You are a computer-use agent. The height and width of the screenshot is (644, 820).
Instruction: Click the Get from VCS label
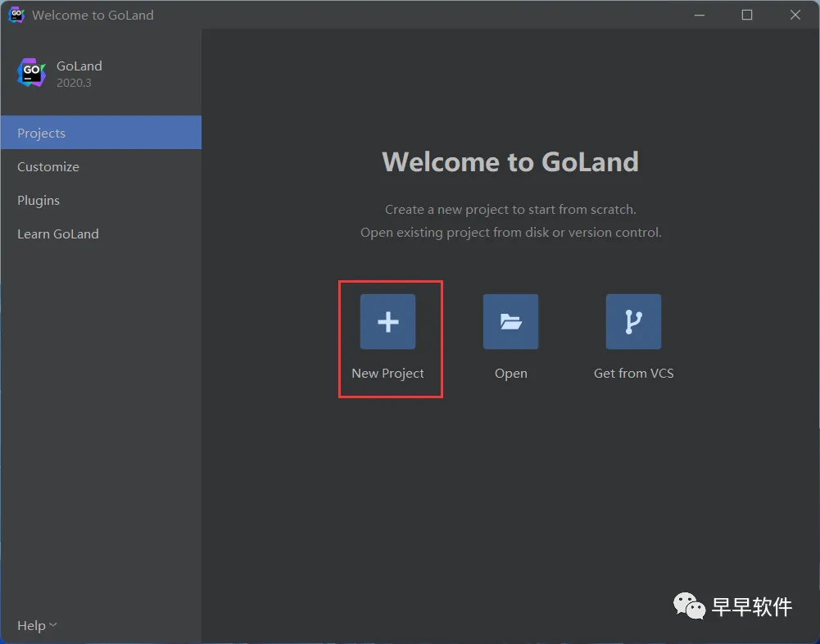click(x=633, y=373)
